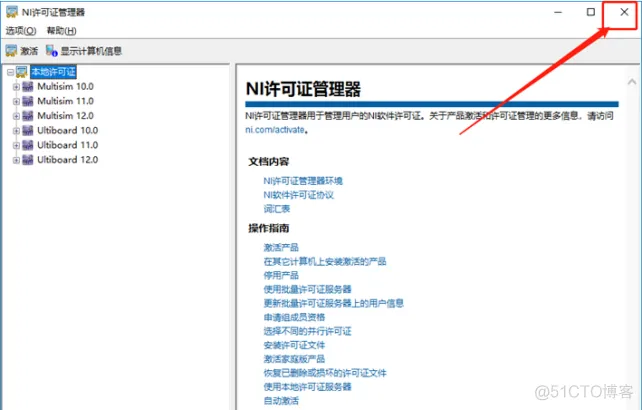Open the 词汇表 link
Viewport: 643px width, 410px height.
coord(277,209)
